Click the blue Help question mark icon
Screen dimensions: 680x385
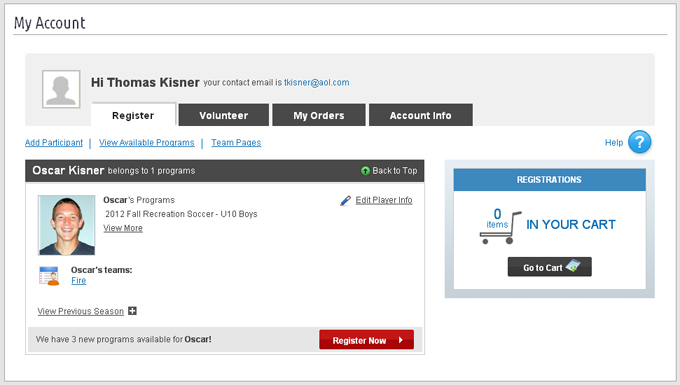click(x=639, y=142)
